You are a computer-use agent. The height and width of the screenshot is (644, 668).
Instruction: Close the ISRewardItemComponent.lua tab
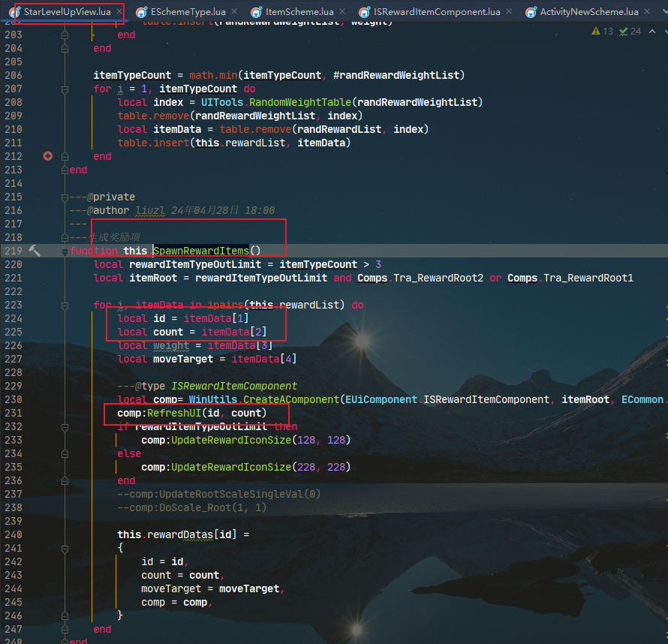pos(509,11)
